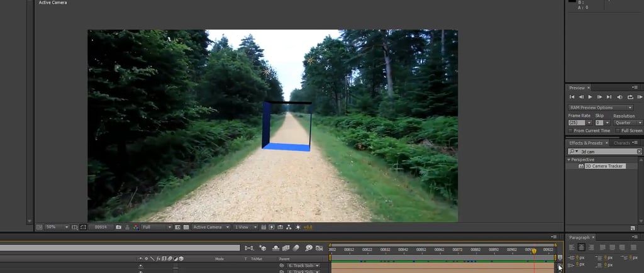Open view layout dropdown 1 View
This screenshot has width=644, height=273.
(x=245, y=227)
